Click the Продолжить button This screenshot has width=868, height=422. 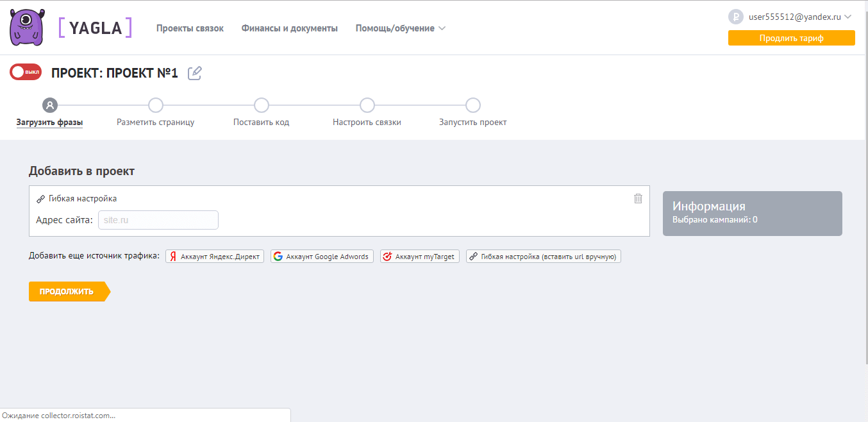point(67,291)
